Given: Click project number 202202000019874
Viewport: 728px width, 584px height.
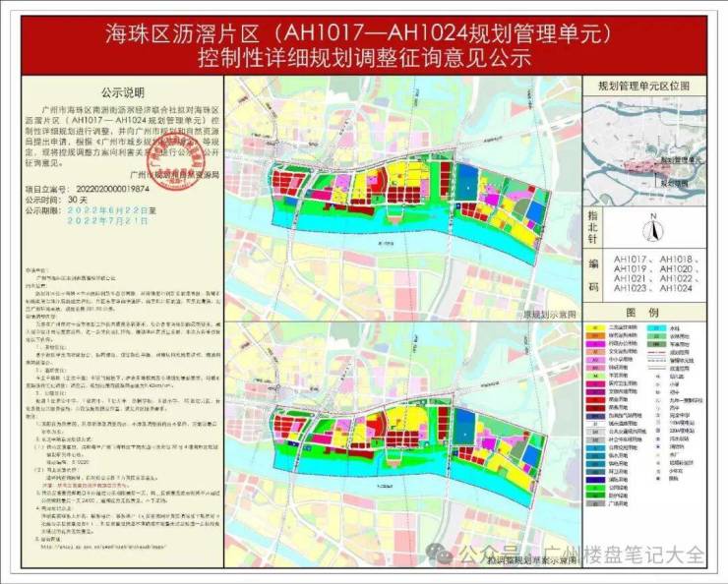Looking at the screenshot, I should click(112, 189).
